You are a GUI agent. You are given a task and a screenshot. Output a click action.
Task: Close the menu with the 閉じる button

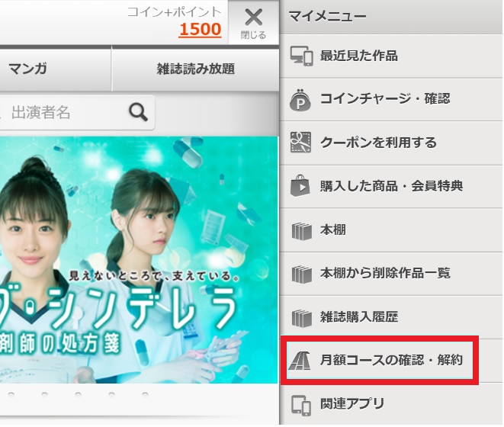pos(254,23)
